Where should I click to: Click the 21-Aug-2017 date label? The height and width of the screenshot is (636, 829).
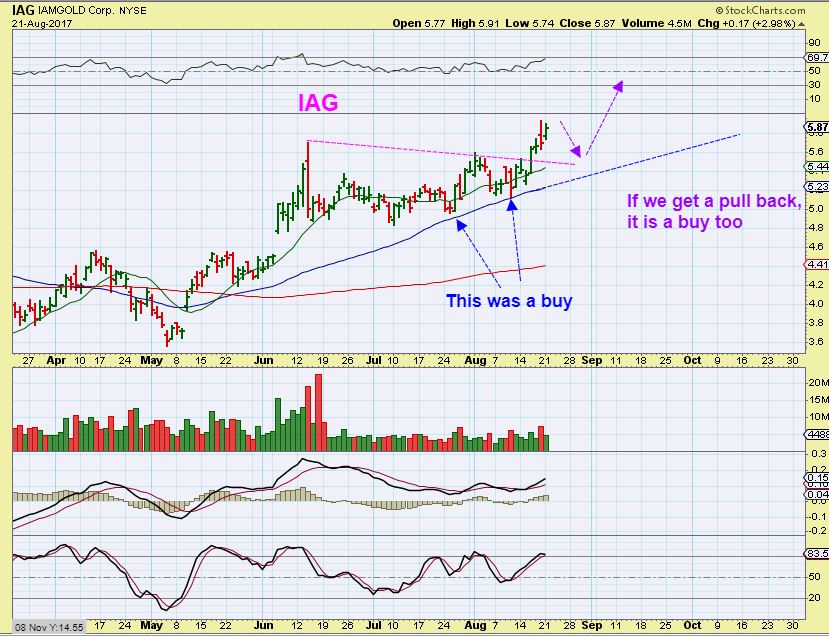tap(42, 24)
